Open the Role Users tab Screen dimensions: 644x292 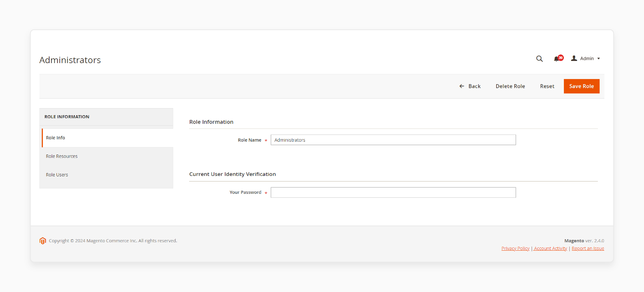[107, 175]
